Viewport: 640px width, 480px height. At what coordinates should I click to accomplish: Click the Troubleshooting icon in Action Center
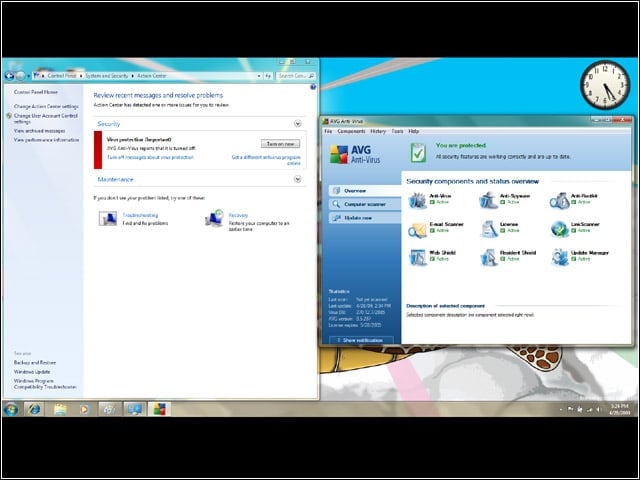tap(108, 218)
